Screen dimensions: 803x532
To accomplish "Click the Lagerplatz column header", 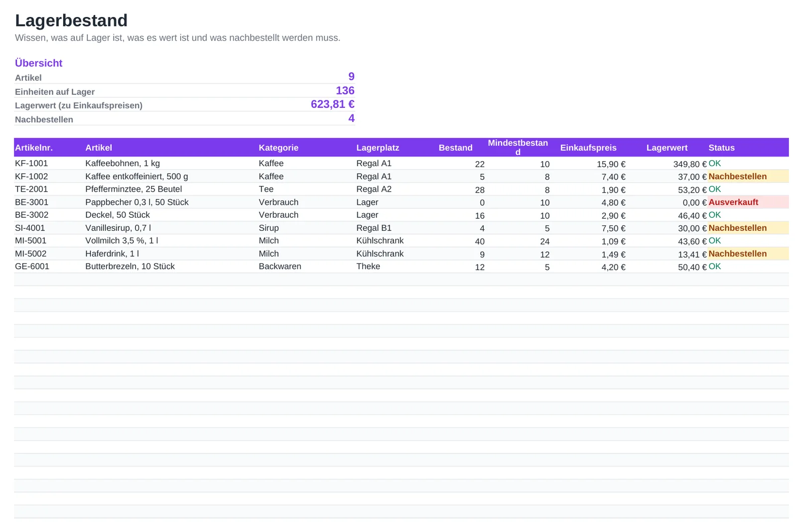I will [x=378, y=148].
